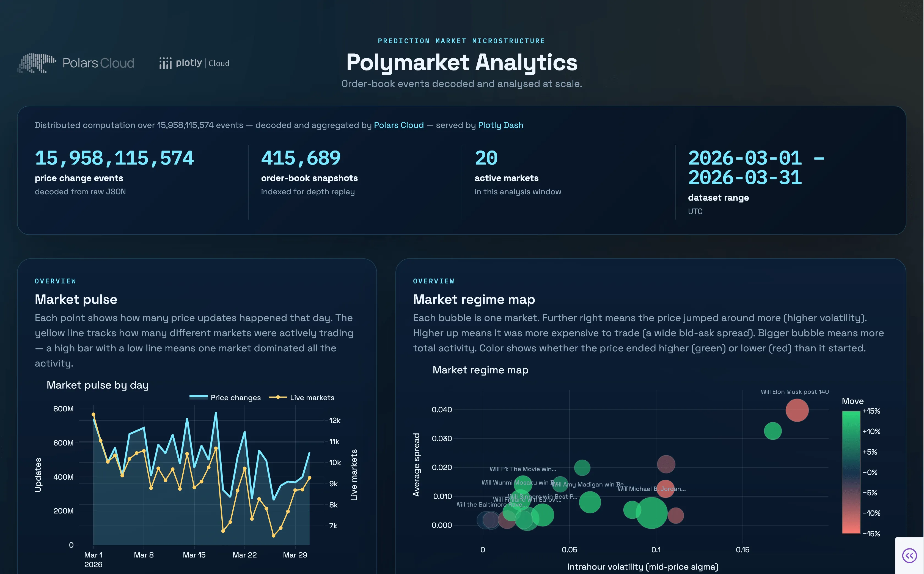Viewport: 924px width, 574px height.
Task: Click the 'Market pulse by day' chart title
Action: 97,385
